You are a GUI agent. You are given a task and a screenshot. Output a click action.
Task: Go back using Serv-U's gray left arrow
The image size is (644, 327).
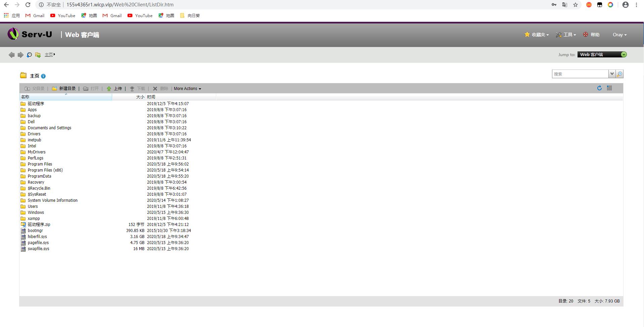coord(11,55)
